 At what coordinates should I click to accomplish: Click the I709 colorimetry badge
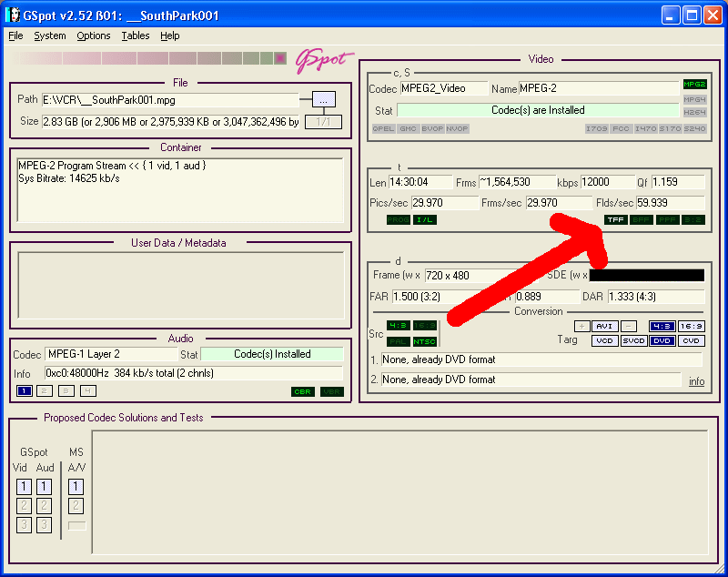(597, 128)
